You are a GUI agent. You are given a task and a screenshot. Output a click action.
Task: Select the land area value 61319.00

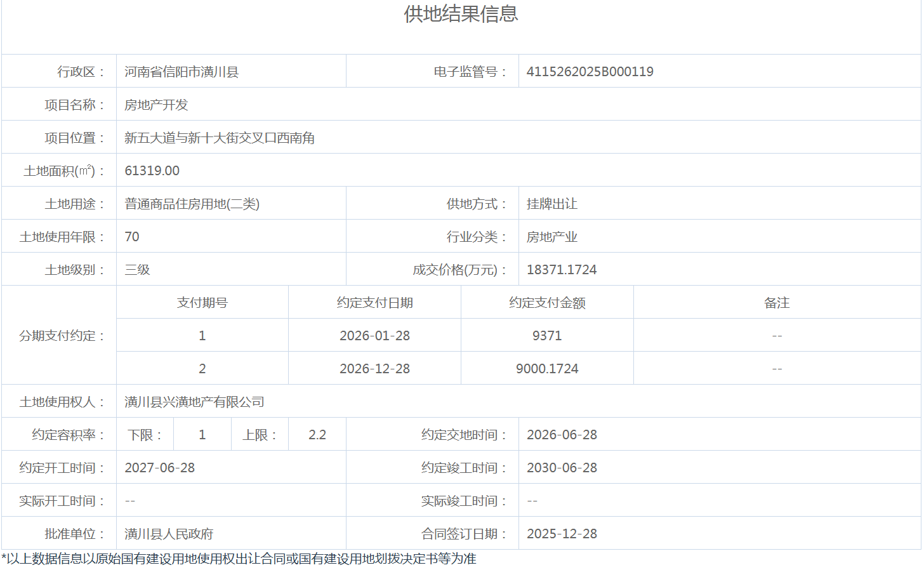click(x=152, y=171)
